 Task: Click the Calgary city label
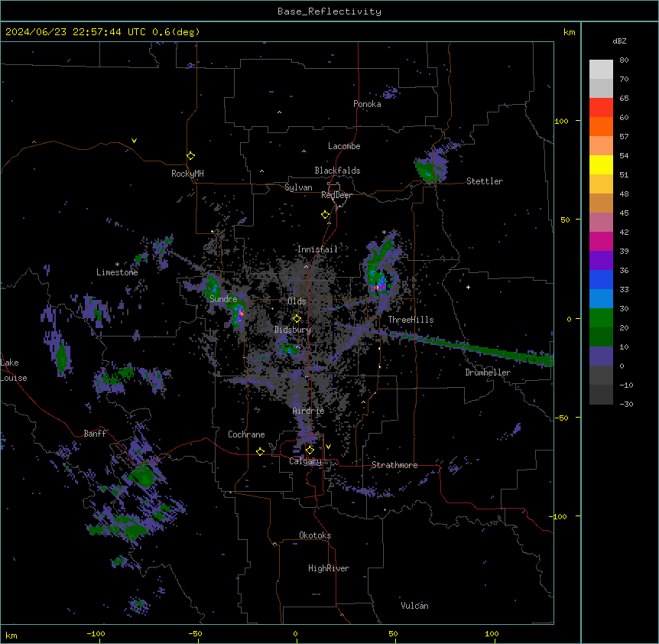pyautogui.click(x=306, y=461)
